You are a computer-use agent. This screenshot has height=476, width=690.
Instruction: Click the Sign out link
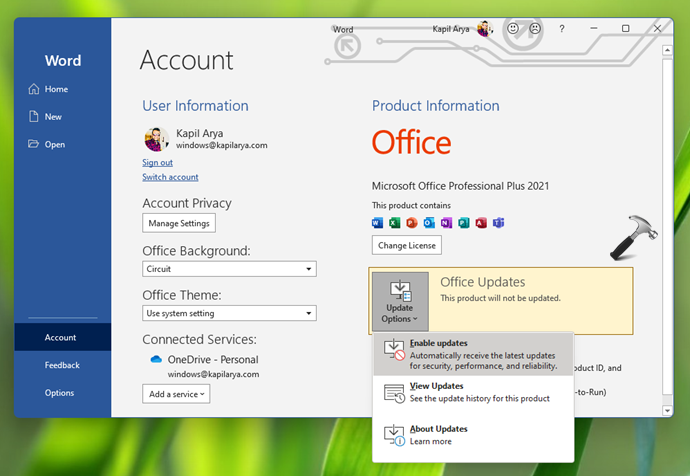tap(157, 162)
